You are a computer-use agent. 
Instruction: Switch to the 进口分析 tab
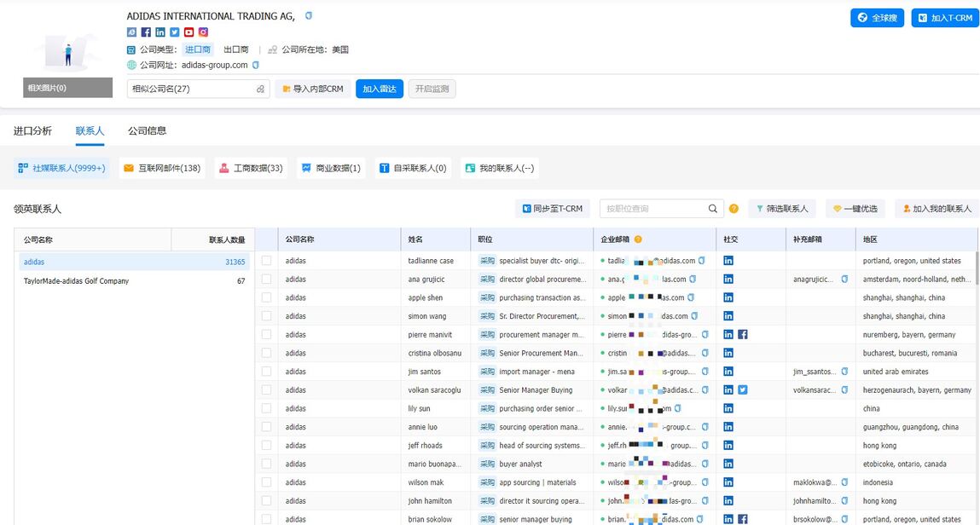(32, 130)
